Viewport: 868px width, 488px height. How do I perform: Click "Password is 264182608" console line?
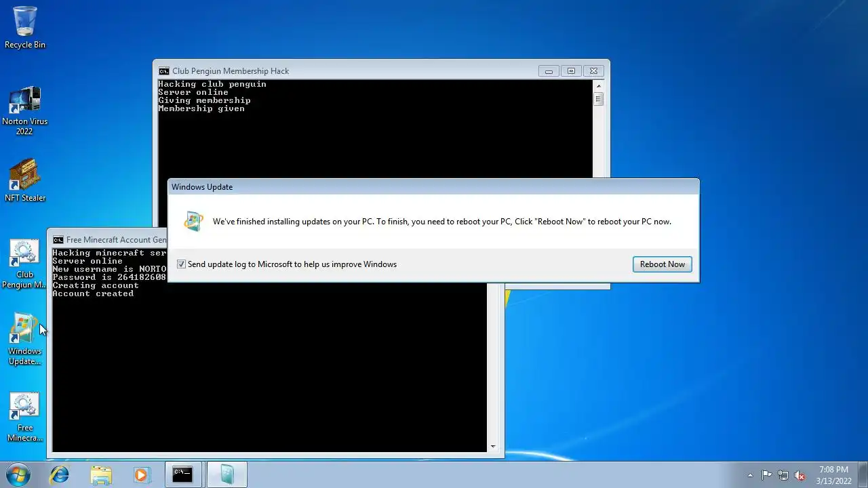point(109,277)
